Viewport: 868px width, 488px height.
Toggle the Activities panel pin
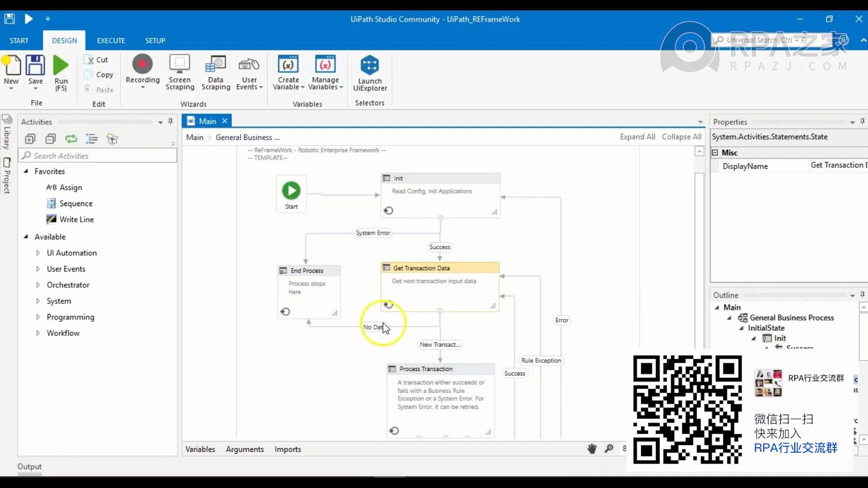(170, 121)
